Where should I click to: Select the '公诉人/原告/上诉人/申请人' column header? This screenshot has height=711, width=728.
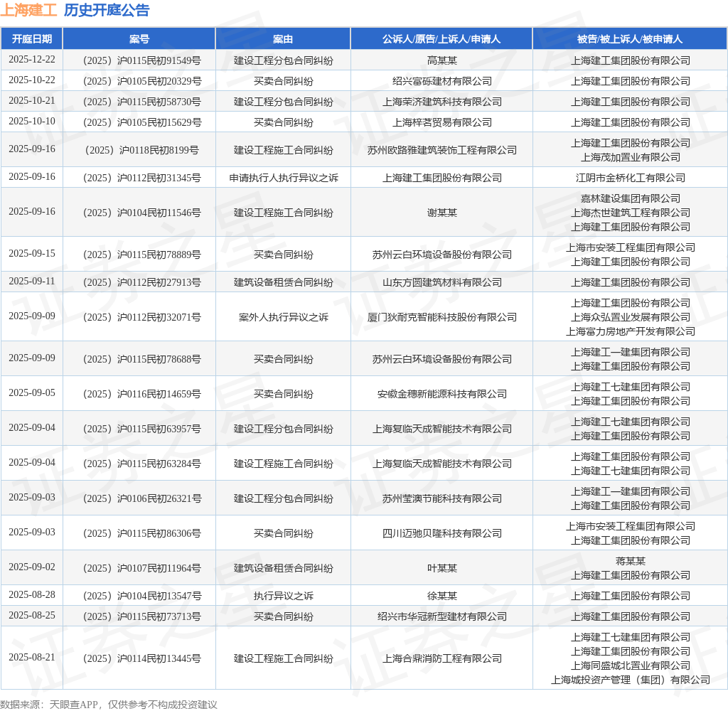click(441, 39)
